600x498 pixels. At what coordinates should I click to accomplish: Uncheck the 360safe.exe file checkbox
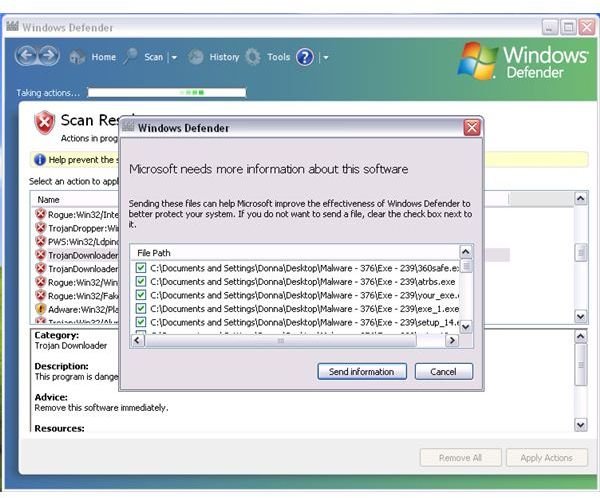(141, 268)
